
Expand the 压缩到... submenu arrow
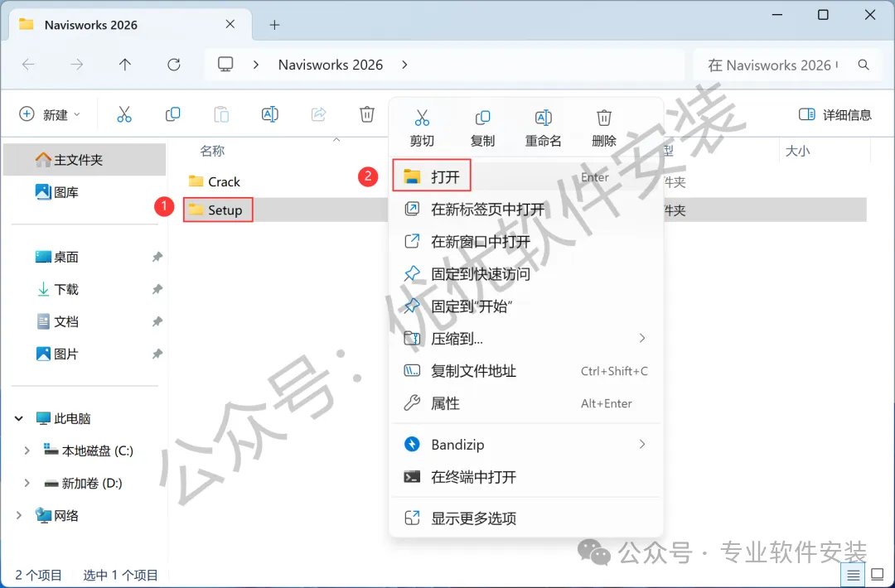tap(642, 338)
